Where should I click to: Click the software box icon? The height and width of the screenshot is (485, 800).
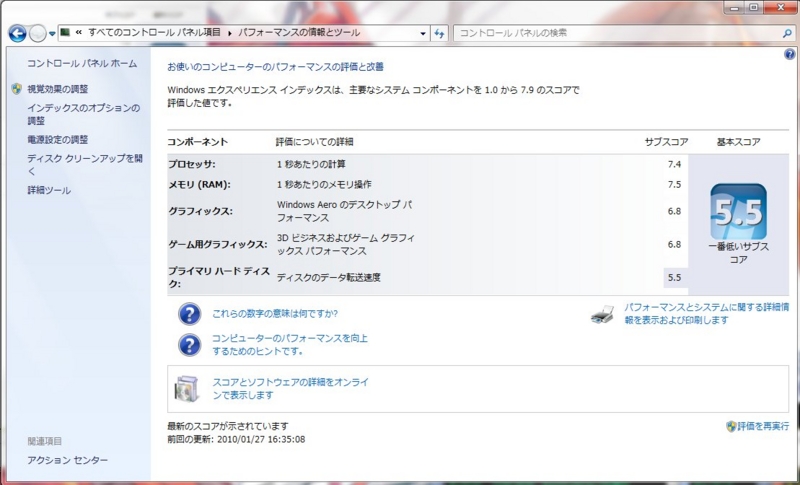[186, 389]
